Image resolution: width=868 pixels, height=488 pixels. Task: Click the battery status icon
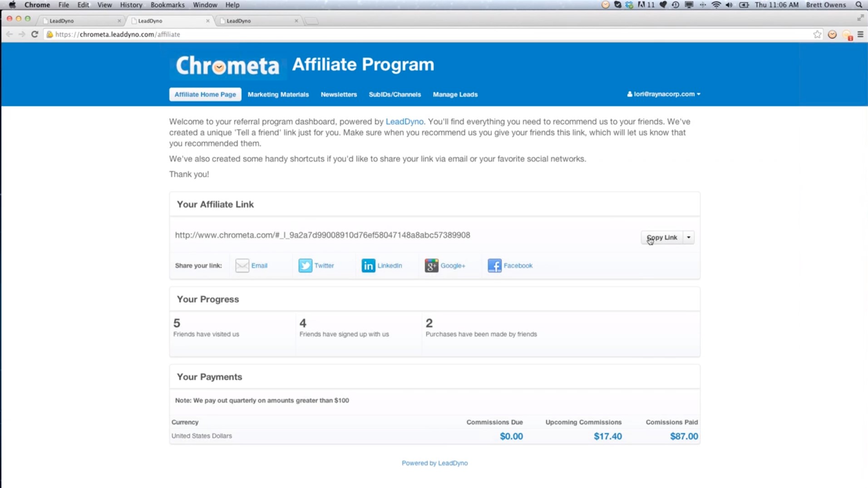pos(744,5)
